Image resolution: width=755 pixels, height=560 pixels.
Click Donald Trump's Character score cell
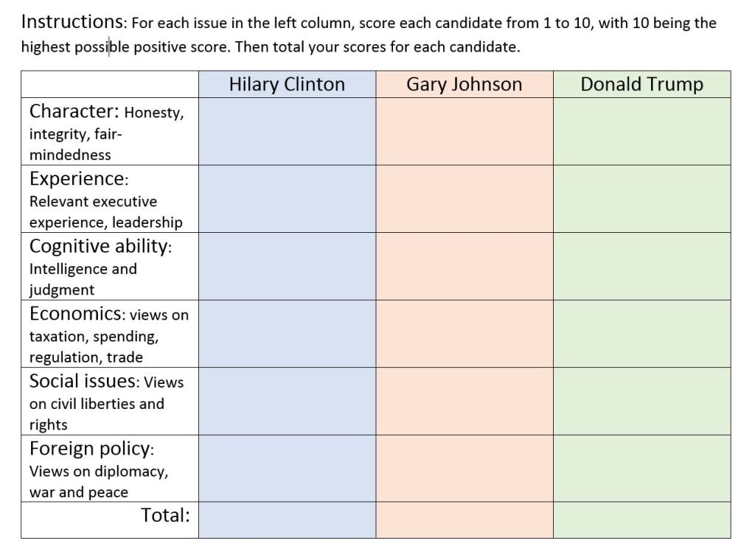point(642,131)
